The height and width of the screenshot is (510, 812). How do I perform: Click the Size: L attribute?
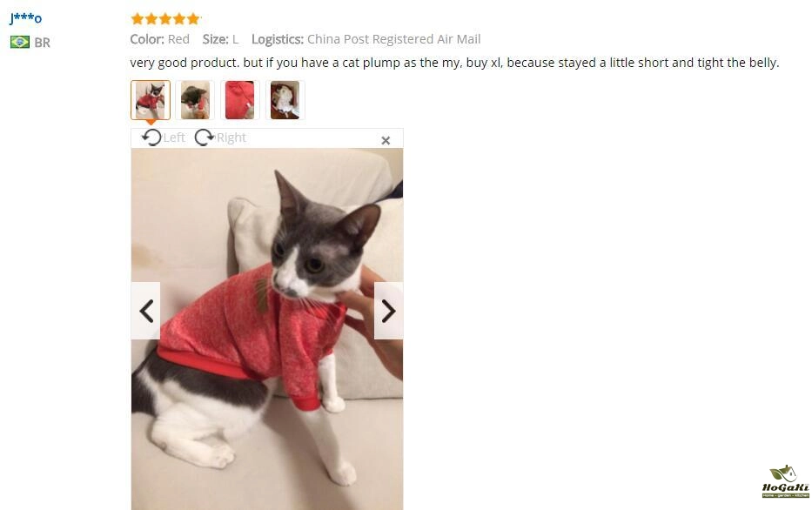[220, 39]
